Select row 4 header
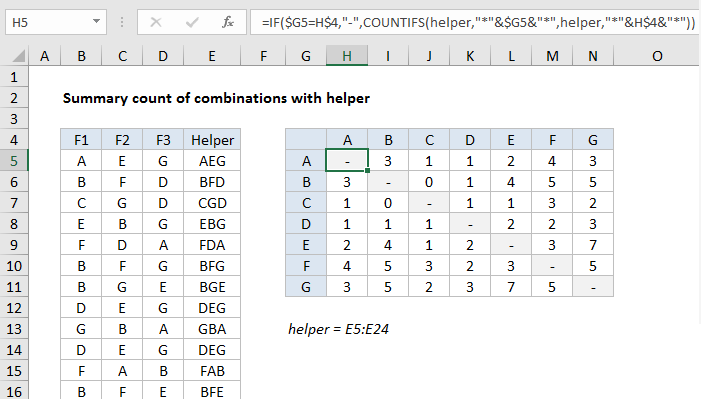Viewport: 701px width, 399px height. tap(14, 140)
